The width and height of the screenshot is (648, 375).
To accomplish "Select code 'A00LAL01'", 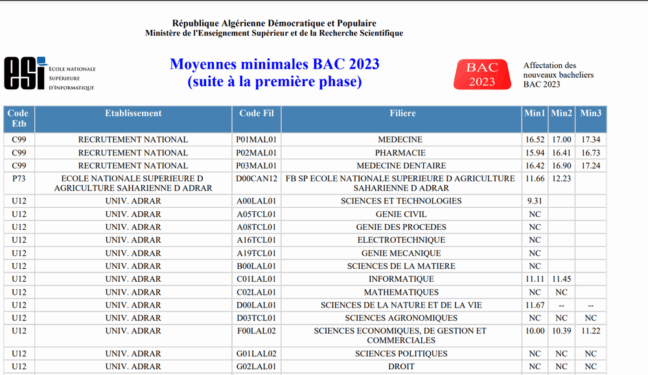I will point(256,201).
